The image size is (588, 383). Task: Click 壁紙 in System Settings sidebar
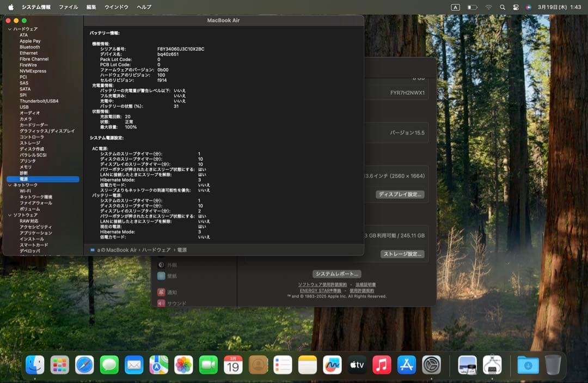(x=172, y=276)
